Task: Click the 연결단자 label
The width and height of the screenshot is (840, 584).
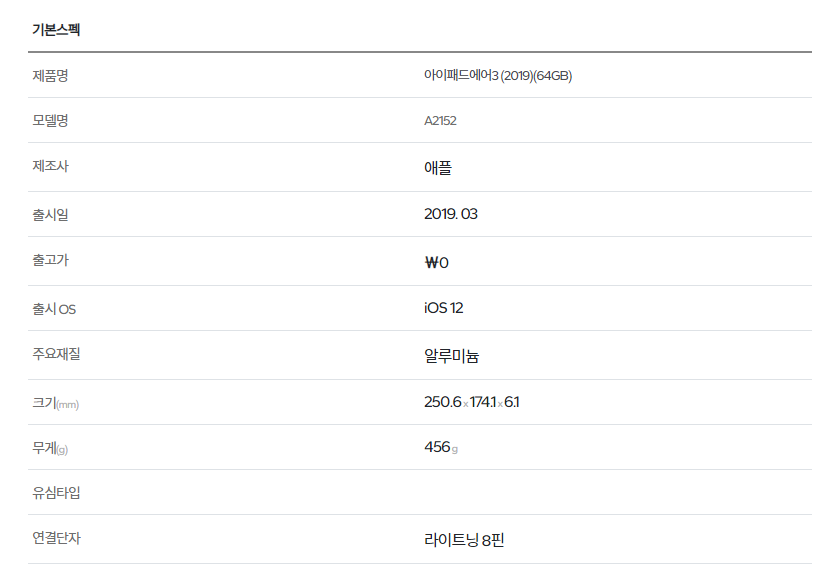Action: [x=56, y=538]
